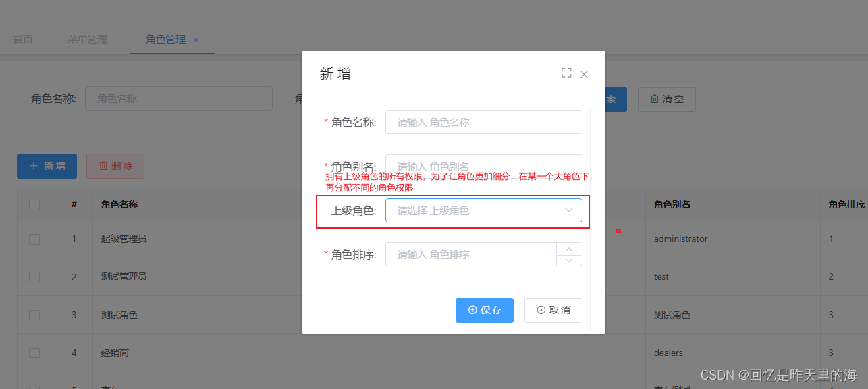Click the blue 新增 button
The width and height of the screenshot is (868, 389).
tap(47, 166)
